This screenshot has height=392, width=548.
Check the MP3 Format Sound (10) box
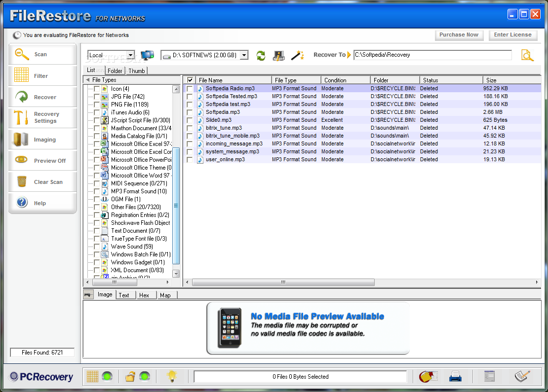point(97,191)
